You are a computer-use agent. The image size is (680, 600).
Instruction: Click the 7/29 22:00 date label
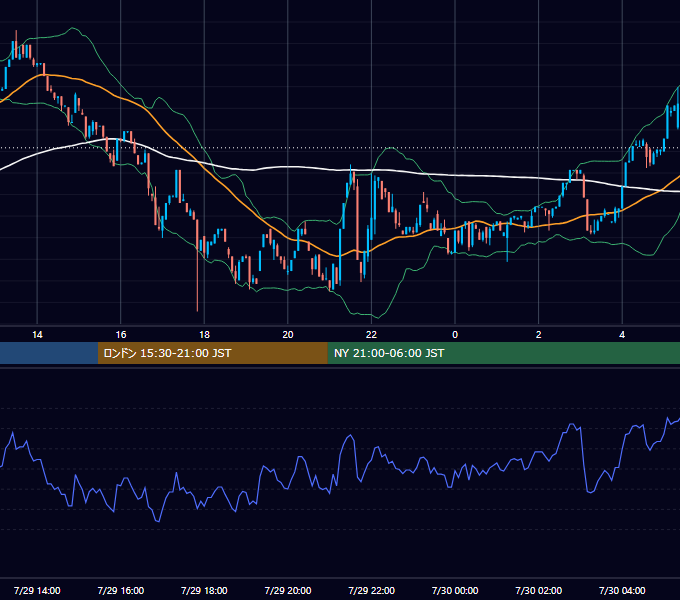372,590
